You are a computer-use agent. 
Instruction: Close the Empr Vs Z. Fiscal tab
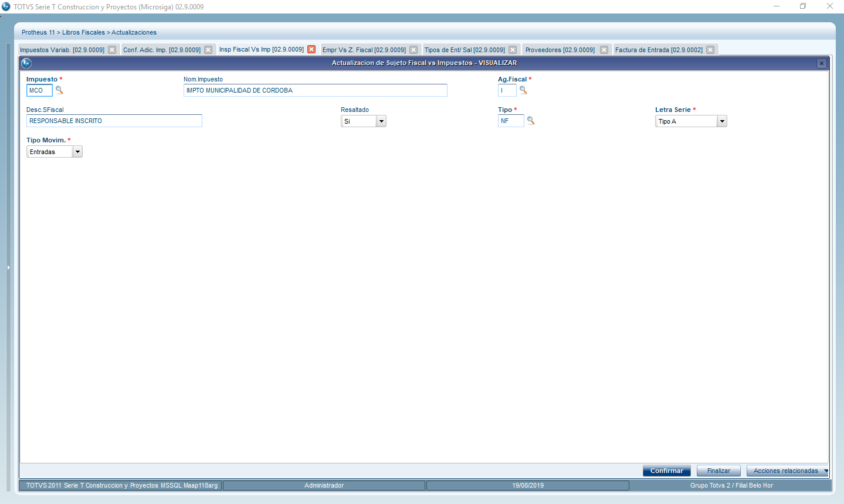pos(413,50)
